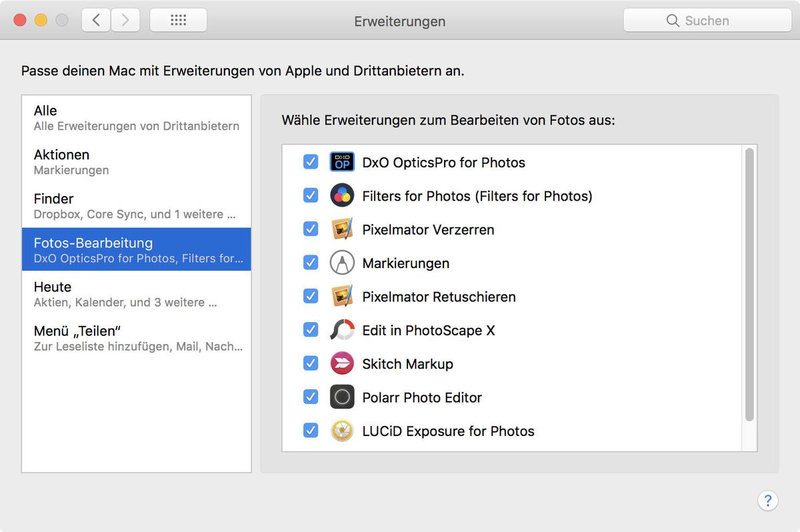Click the yellow minimize window button

tap(41, 20)
